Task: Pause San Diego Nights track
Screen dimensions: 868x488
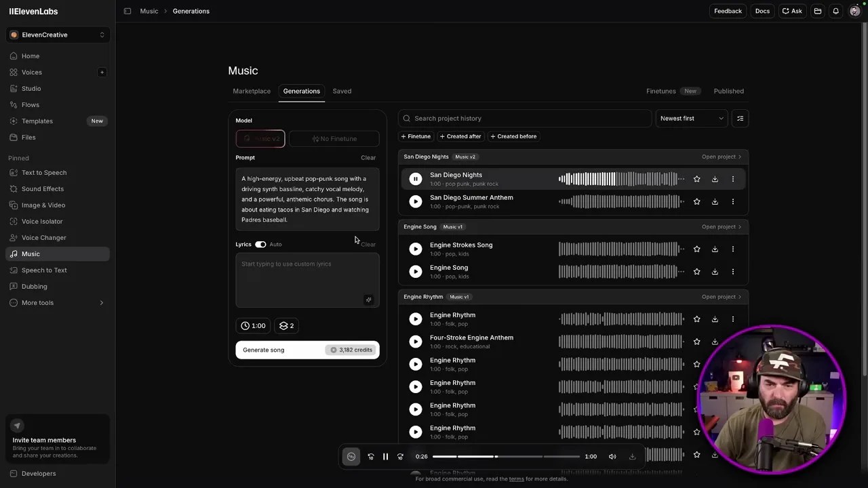Action: [x=416, y=179]
